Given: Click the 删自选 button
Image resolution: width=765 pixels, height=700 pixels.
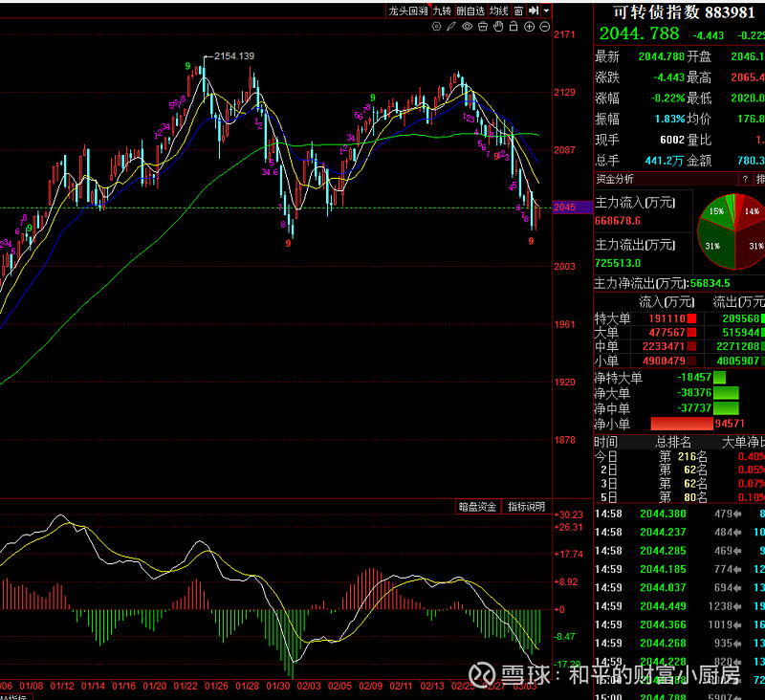Looking at the screenshot, I should tap(470, 11).
